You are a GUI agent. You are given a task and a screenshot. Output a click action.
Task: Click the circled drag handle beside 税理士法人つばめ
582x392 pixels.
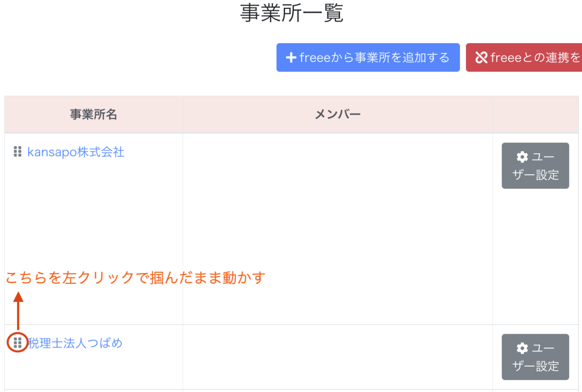17,343
